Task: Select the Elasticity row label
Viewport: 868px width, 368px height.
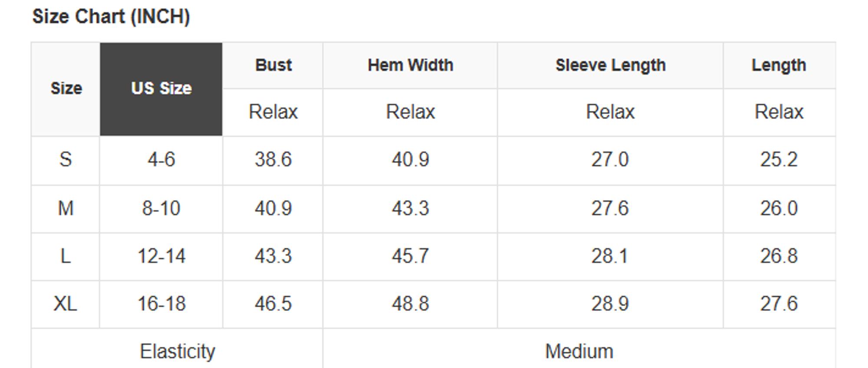Action: point(177,351)
